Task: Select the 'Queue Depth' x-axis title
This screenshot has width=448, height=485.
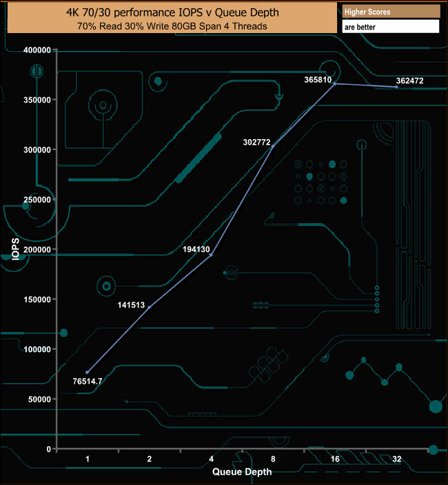Action: (241, 472)
